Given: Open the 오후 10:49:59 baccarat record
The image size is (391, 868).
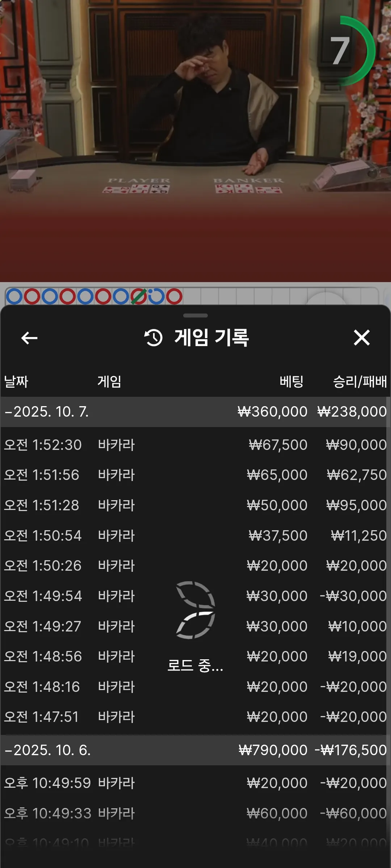Looking at the screenshot, I should pos(195,783).
